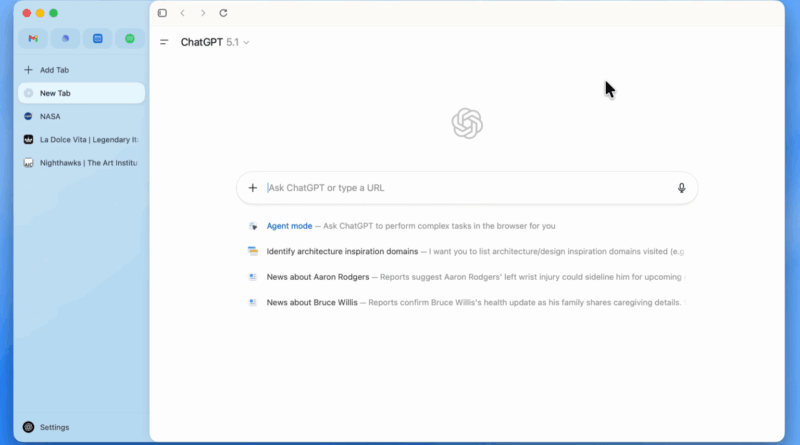Screen dimensions: 800x445
Task: Click the Bruce Willis news icon
Action: click(x=253, y=303)
